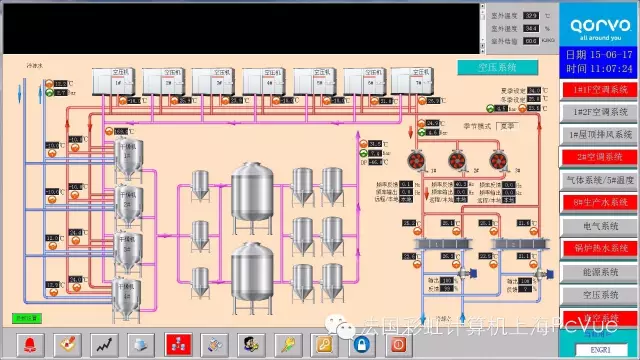Screen dimensions: 640x360
Task: Go to 1#屋顶排风系统 page
Action: coord(600,135)
